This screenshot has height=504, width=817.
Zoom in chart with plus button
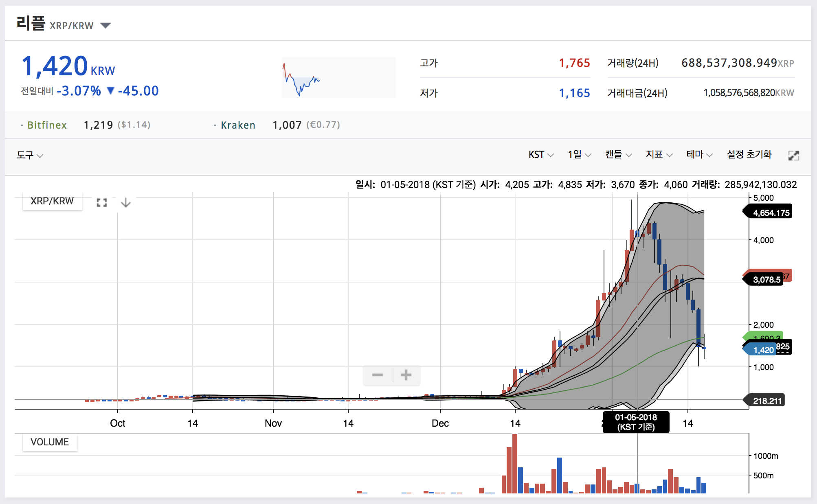pyautogui.click(x=406, y=375)
